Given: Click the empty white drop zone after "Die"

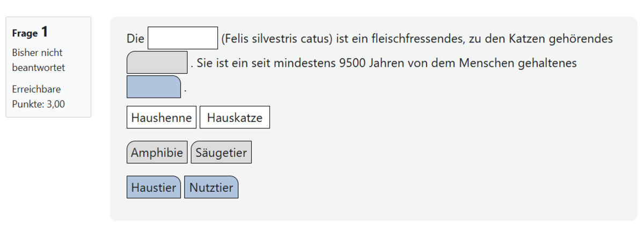Looking at the screenshot, I should click(182, 38).
